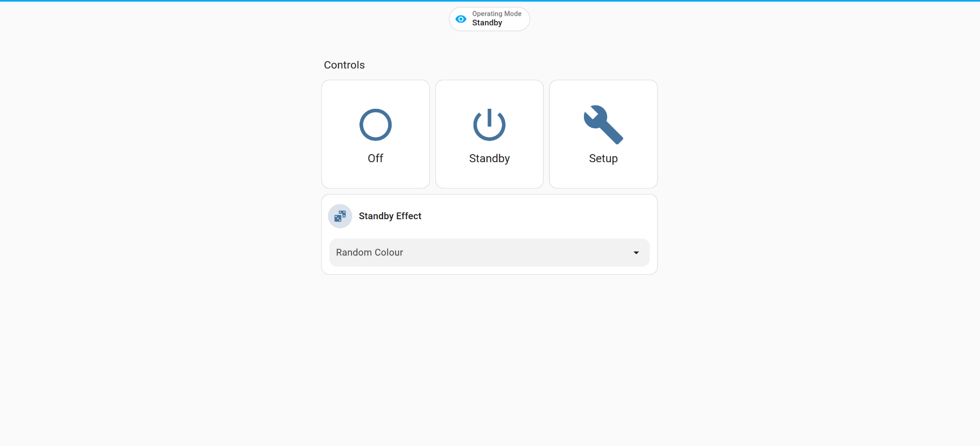This screenshot has width=980, height=446.
Task: Select the Setup label text
Action: point(603,158)
